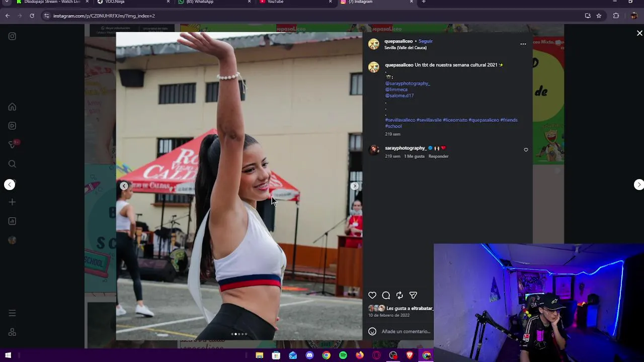Open the Sevilla (Valle del Cauca) location link
The height and width of the screenshot is (362, 644).
click(406, 48)
